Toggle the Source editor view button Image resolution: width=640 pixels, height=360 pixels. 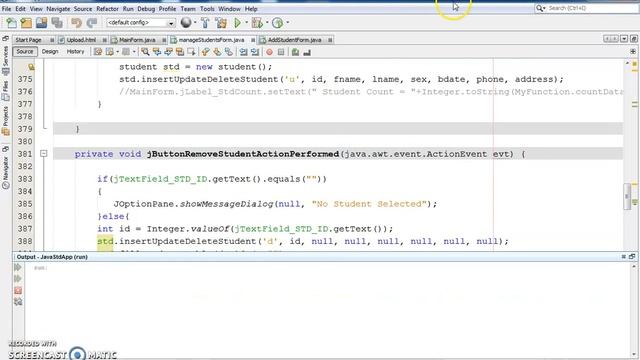25,52
